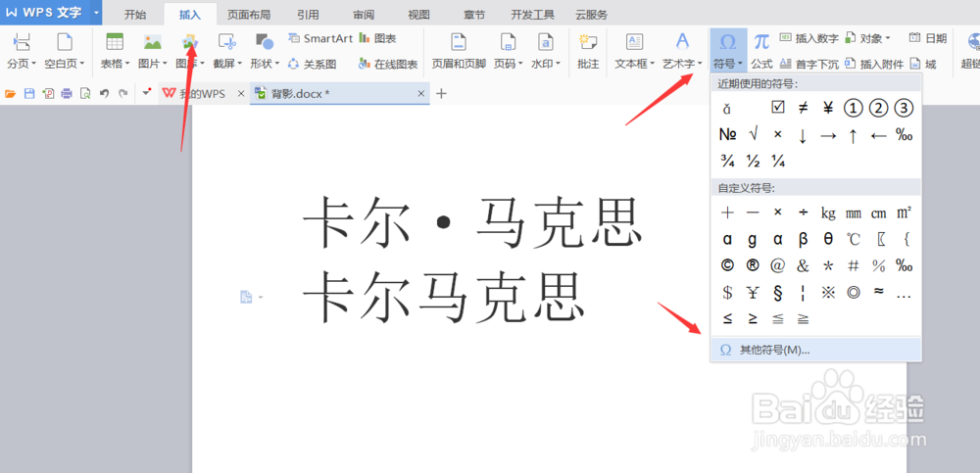
Task: Insert the ℃ degree Celsius symbol
Action: (x=854, y=239)
